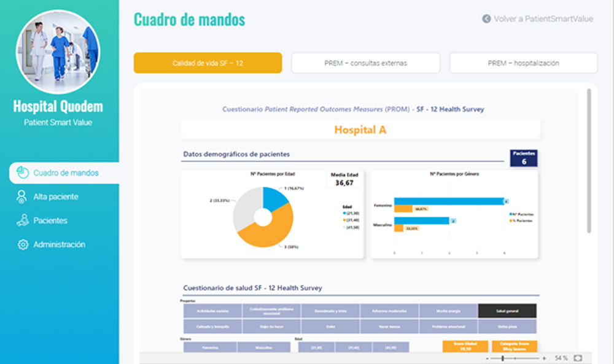The height and width of the screenshot is (364, 614).
Task: Click the orange Masculino percentage bar
Action: (398, 228)
